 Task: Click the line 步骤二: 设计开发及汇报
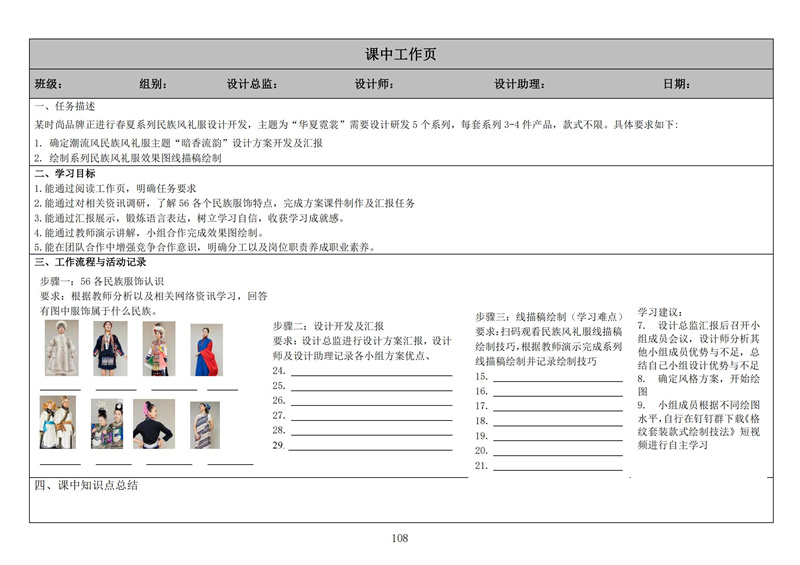click(328, 326)
